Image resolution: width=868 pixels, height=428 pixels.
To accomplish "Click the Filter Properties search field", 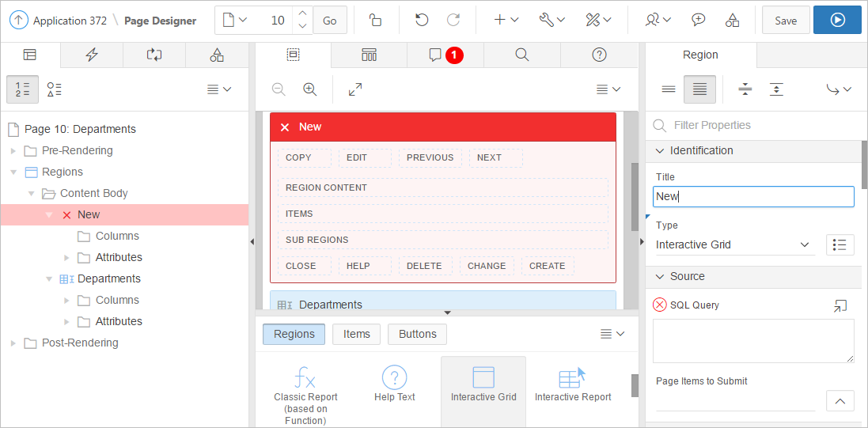I will (752, 125).
